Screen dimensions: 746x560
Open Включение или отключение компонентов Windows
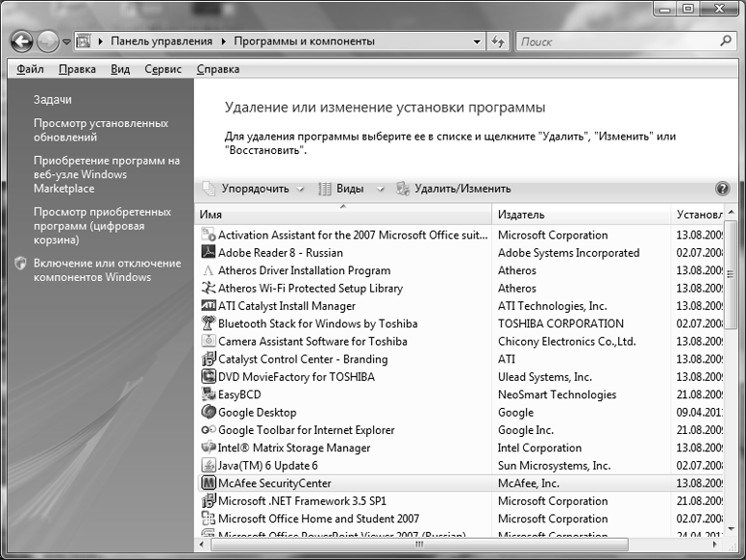[107, 270]
